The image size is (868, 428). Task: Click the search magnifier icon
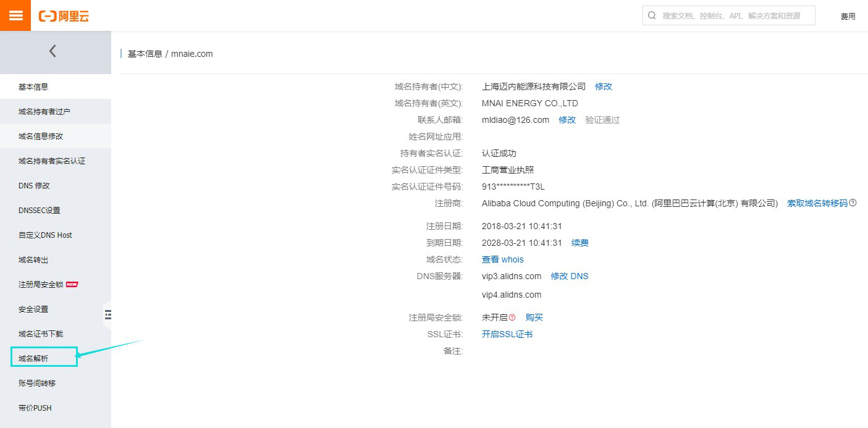[652, 15]
